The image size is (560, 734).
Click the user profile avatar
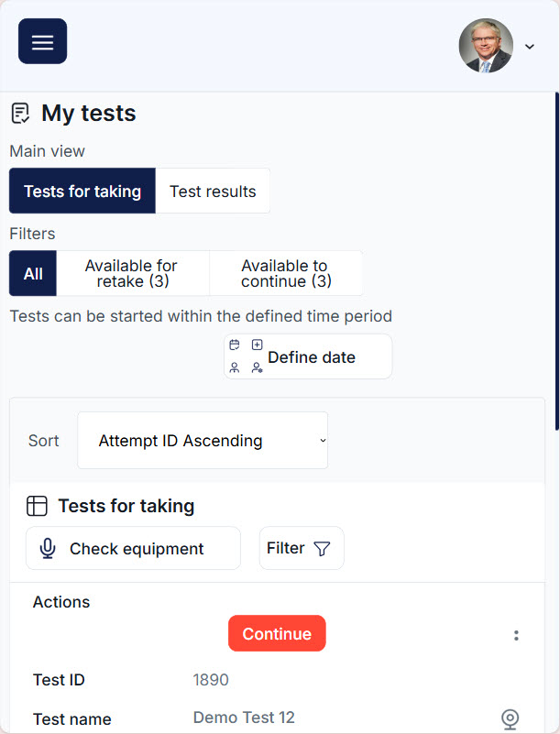pos(485,46)
